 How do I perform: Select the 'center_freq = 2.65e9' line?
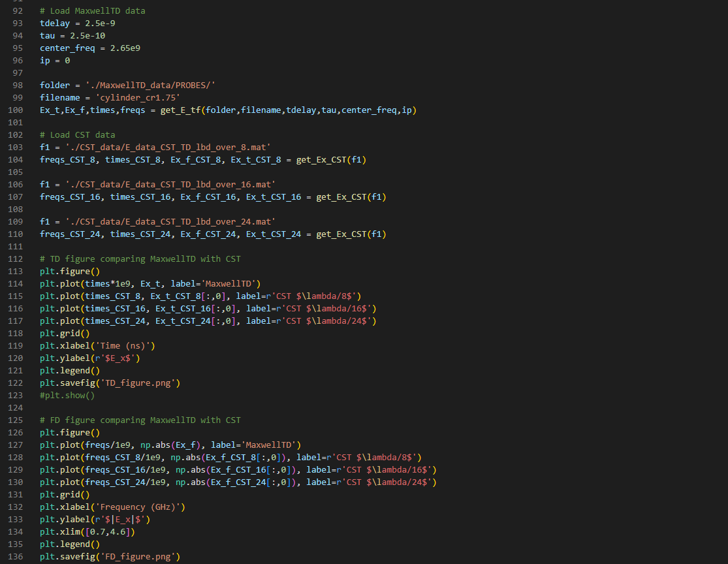(90, 48)
